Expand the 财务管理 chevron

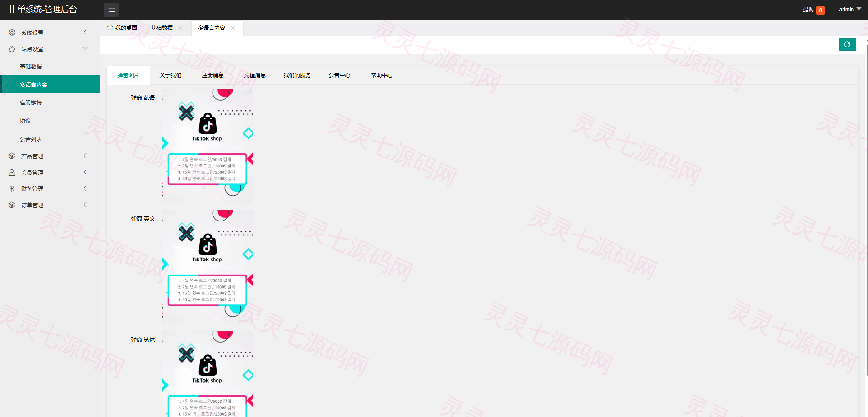click(x=85, y=188)
